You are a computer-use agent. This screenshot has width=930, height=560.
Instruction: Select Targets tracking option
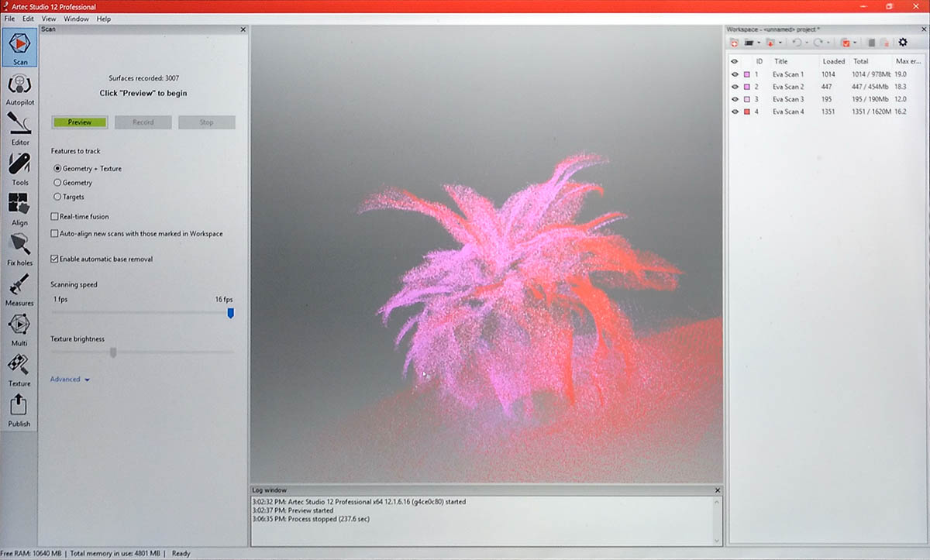click(x=69, y=197)
